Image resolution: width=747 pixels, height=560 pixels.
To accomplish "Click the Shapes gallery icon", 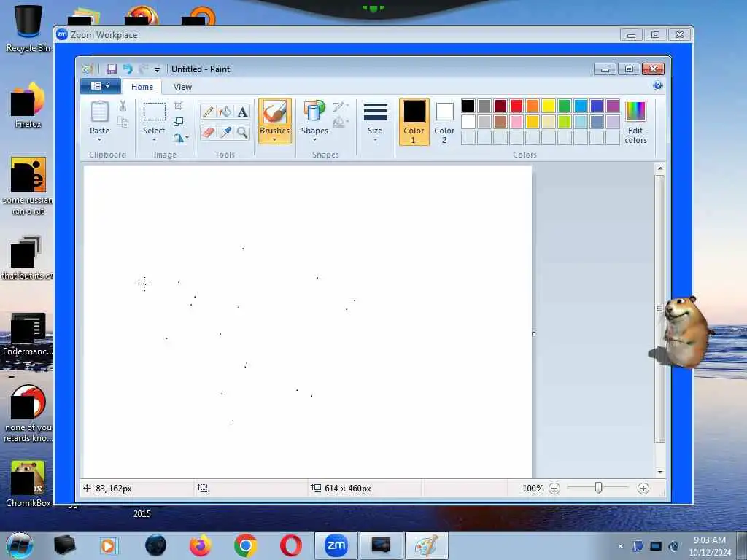I will pyautogui.click(x=314, y=112).
